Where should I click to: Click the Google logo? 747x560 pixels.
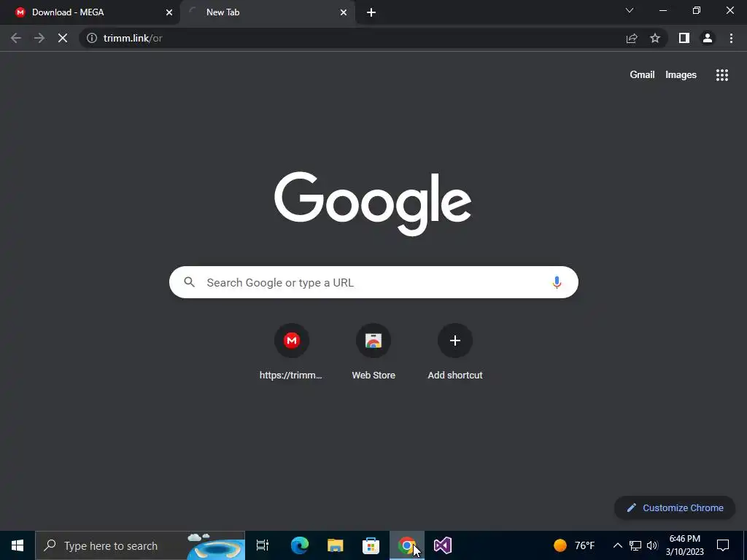tap(373, 203)
